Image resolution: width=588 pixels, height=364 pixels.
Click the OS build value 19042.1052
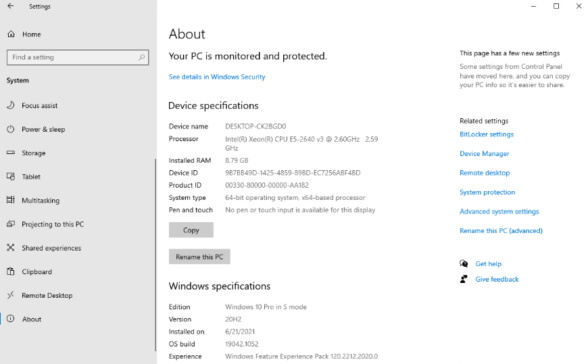241,344
